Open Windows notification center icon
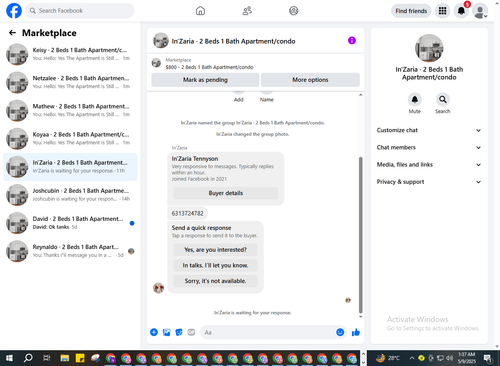 488,358
